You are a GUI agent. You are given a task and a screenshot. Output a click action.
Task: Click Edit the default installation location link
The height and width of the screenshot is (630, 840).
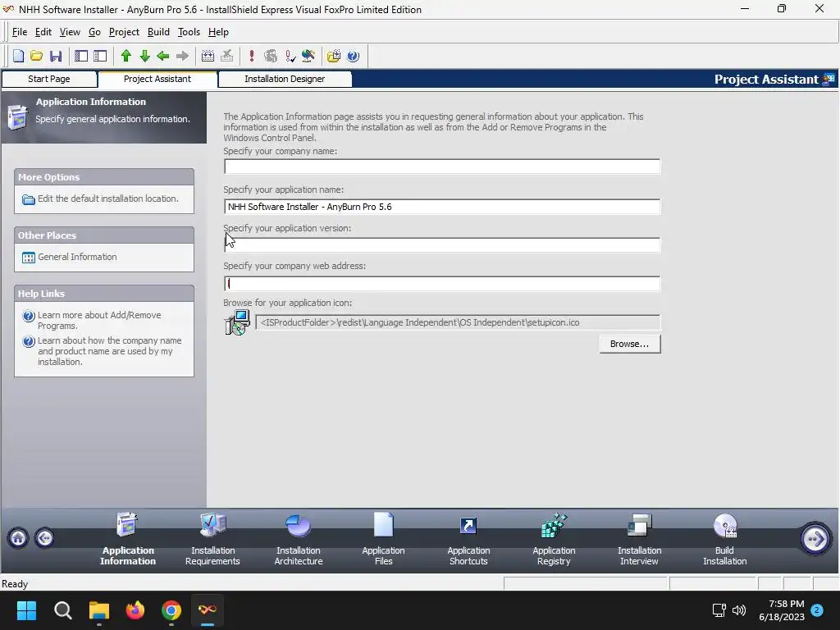[107, 199]
